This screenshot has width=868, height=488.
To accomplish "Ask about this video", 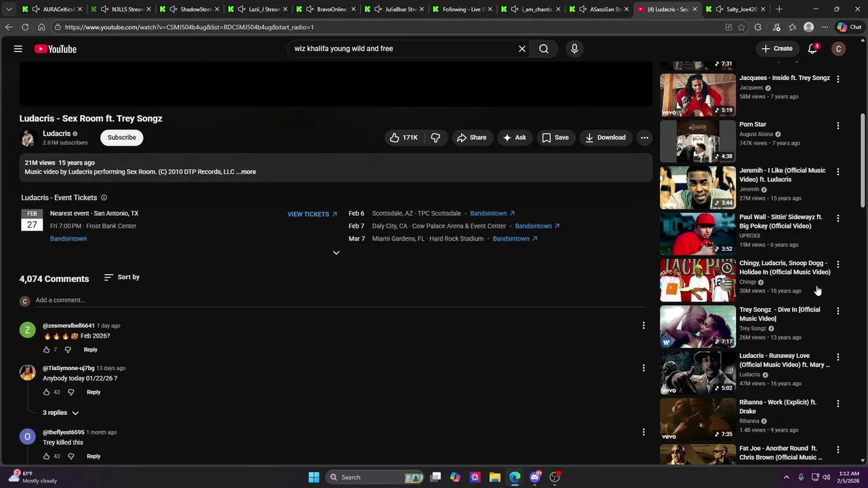I will tap(514, 138).
